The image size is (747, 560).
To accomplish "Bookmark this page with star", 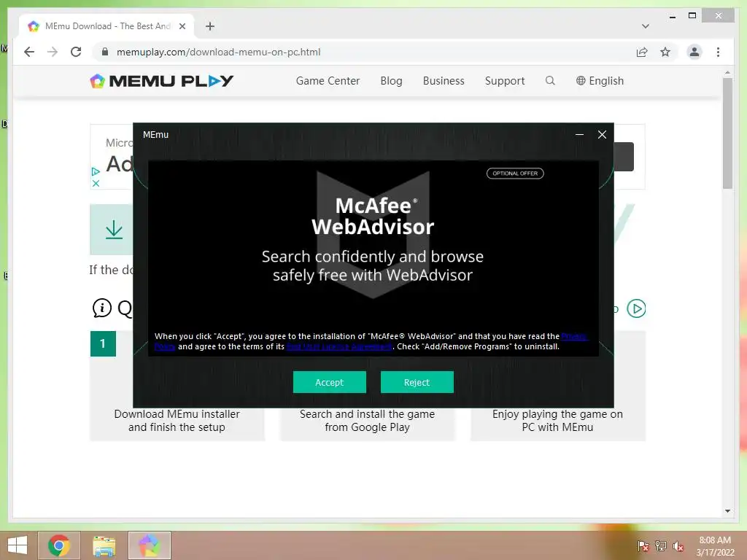I will (x=665, y=52).
